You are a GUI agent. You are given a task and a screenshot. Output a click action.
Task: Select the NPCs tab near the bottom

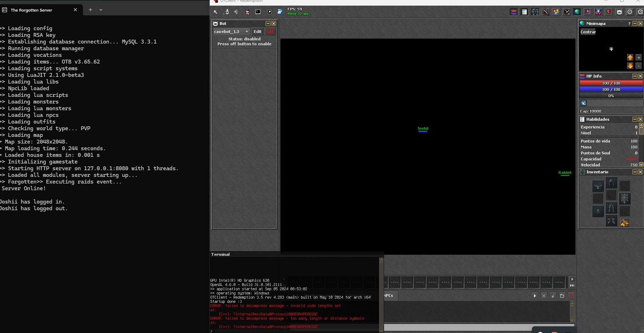pyautogui.click(x=389, y=295)
